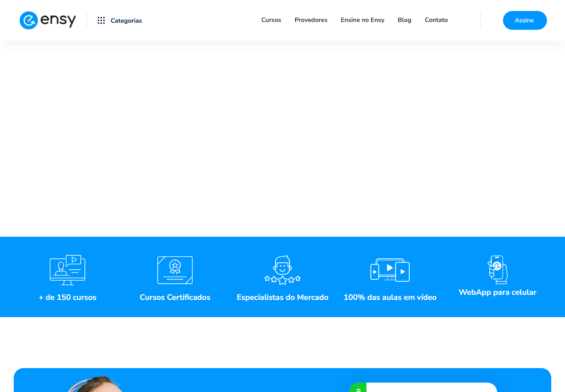
Task: Click the hand holding phone icon
Action: (x=498, y=270)
